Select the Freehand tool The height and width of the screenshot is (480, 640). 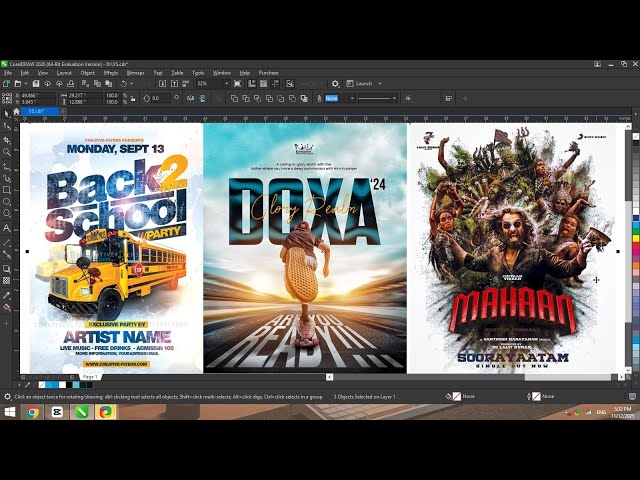(7, 166)
